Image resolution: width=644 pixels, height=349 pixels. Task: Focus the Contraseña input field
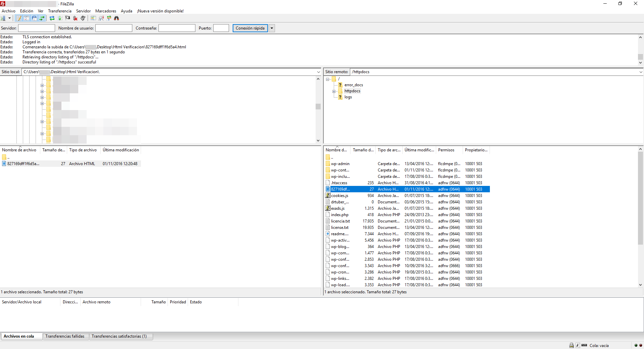coord(177,28)
